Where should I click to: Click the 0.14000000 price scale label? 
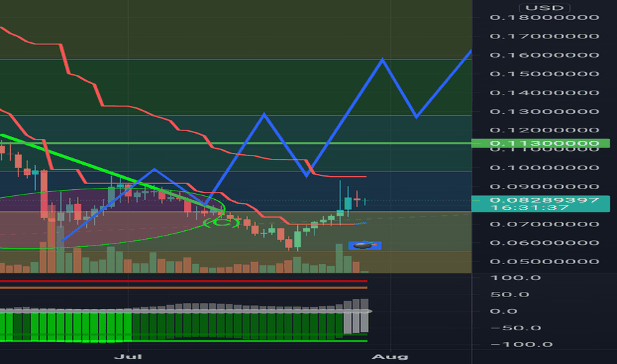click(544, 93)
